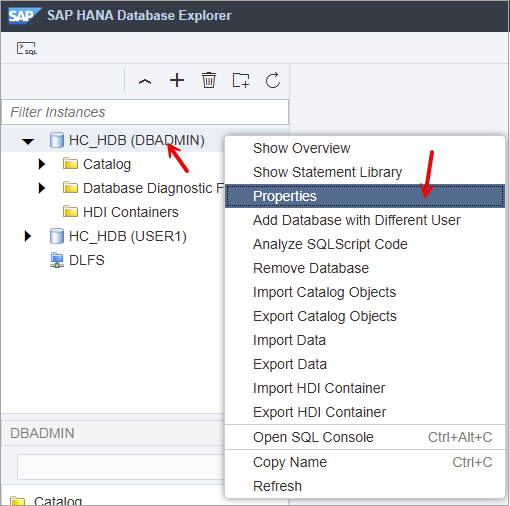Open the SQL console toolbar icon
The width and height of the screenshot is (510, 506).
click(x=27, y=48)
